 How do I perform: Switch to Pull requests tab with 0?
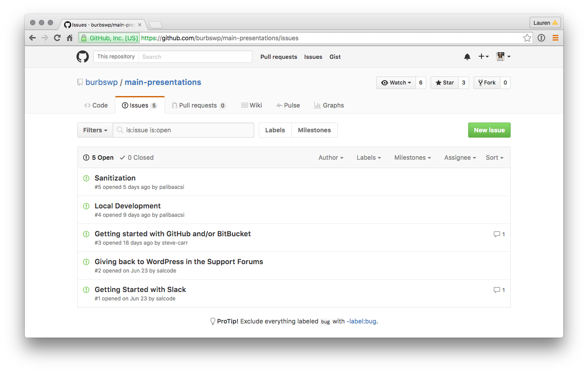point(199,105)
